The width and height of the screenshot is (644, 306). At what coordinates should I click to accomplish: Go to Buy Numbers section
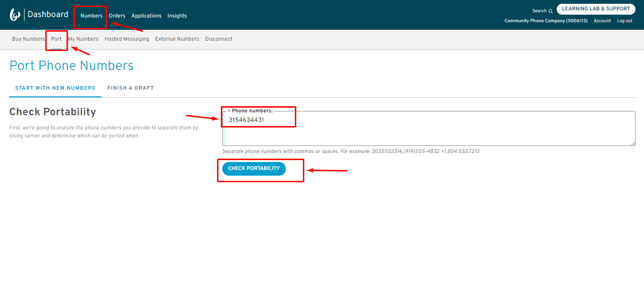(28, 39)
